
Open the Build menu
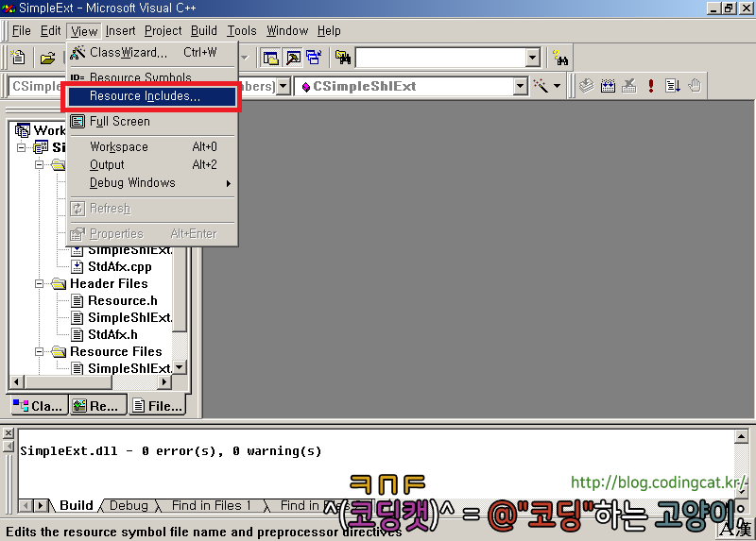coord(204,31)
